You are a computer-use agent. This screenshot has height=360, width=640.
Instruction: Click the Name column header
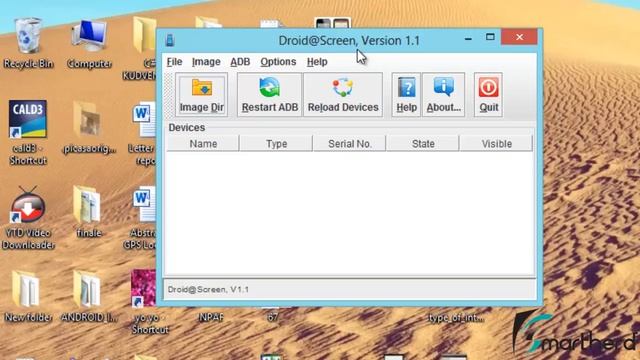pos(203,144)
